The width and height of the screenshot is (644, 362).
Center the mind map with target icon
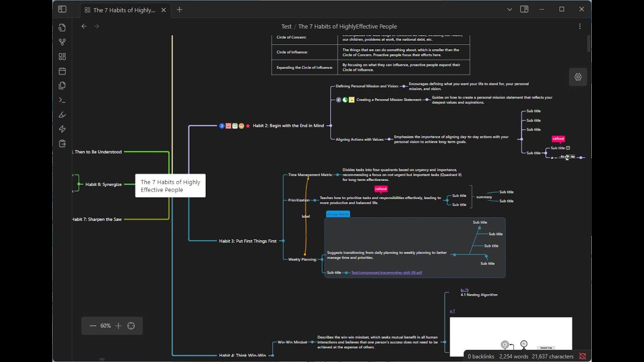[131, 326]
